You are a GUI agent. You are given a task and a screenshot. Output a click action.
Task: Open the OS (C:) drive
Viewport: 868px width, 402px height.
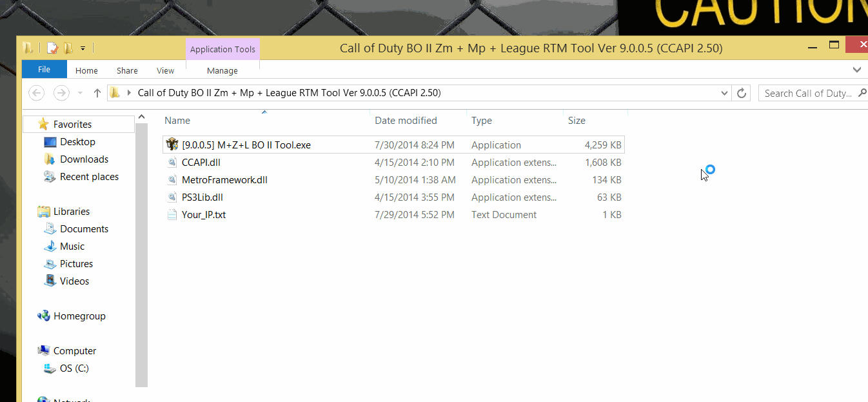[74, 368]
